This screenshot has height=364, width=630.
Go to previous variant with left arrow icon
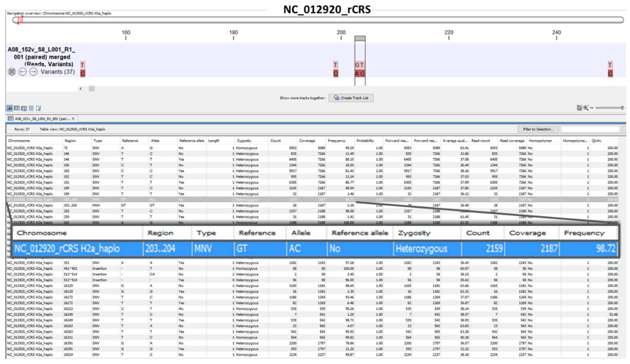(22, 72)
